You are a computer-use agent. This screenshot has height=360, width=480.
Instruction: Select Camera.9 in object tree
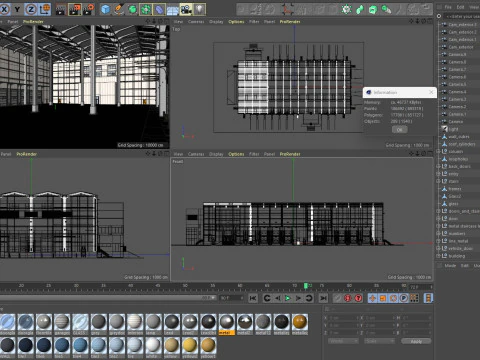(x=457, y=54)
